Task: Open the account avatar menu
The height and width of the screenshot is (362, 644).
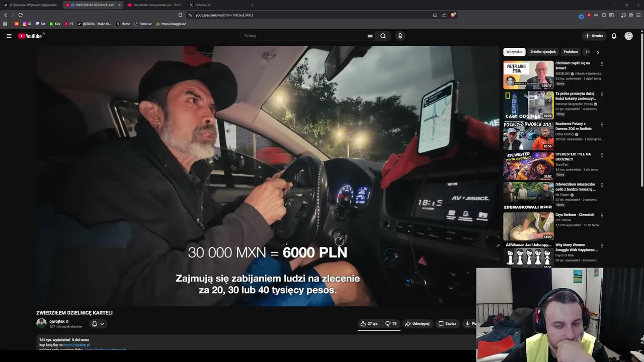Action: coord(628,36)
